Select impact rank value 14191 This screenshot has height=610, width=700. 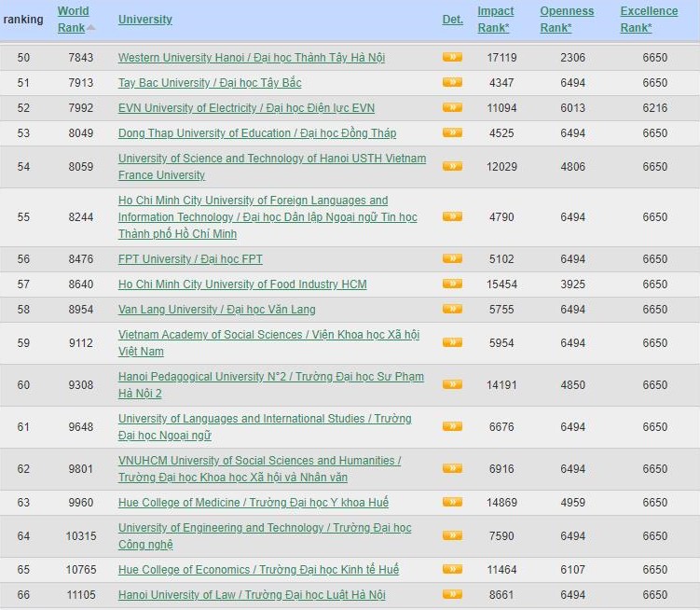point(501,385)
